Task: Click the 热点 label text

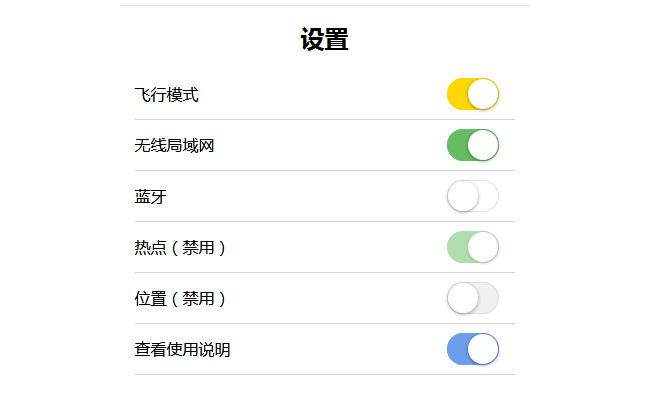Action: point(150,248)
